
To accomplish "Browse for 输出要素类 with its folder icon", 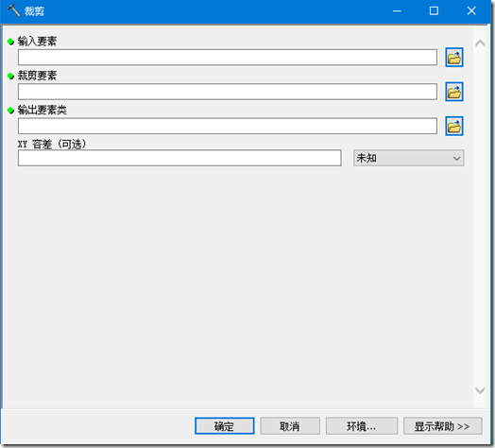I will click(x=454, y=127).
